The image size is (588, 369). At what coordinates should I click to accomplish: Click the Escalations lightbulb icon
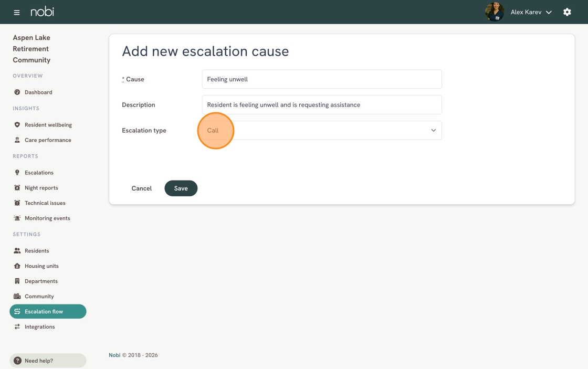click(17, 173)
